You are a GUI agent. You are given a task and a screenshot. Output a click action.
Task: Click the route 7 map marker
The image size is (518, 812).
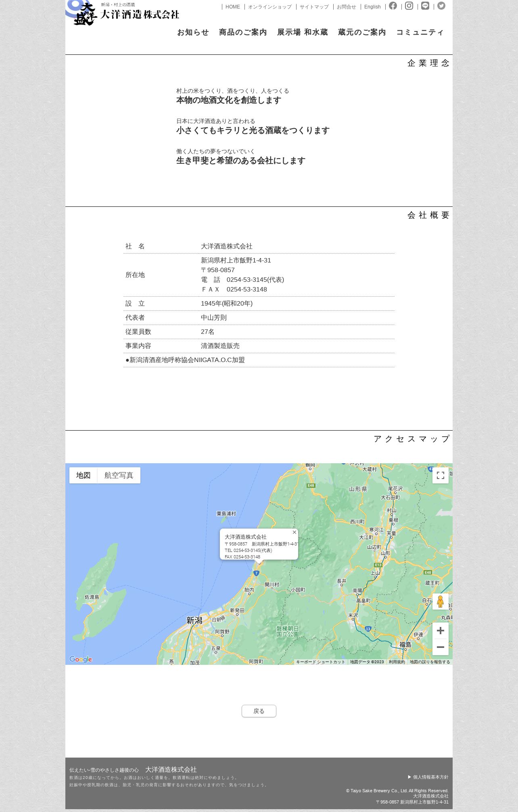pos(256,573)
